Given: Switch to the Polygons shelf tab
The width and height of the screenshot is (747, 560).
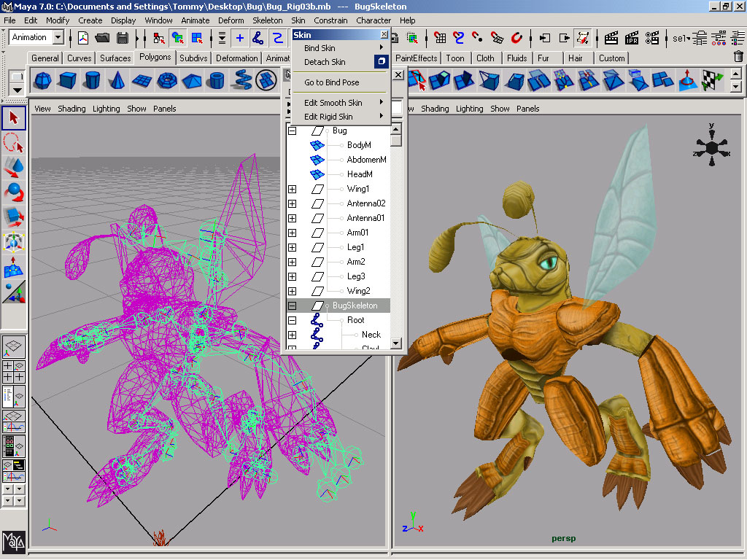Looking at the screenshot, I should [154, 58].
